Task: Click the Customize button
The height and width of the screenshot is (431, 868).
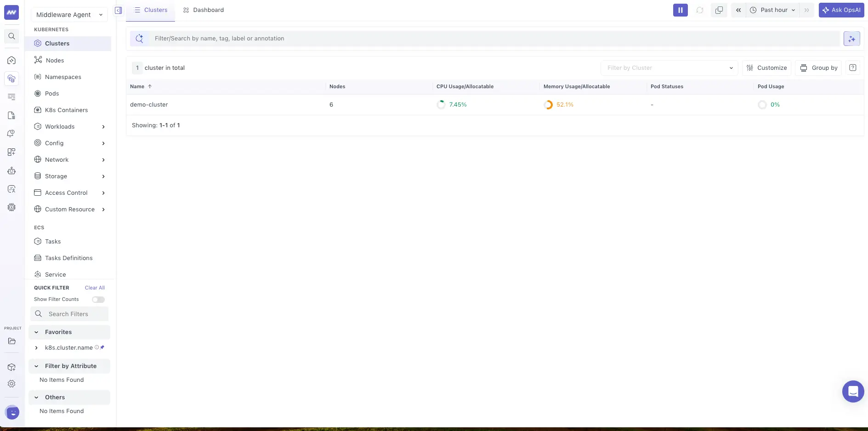Action: (766, 68)
